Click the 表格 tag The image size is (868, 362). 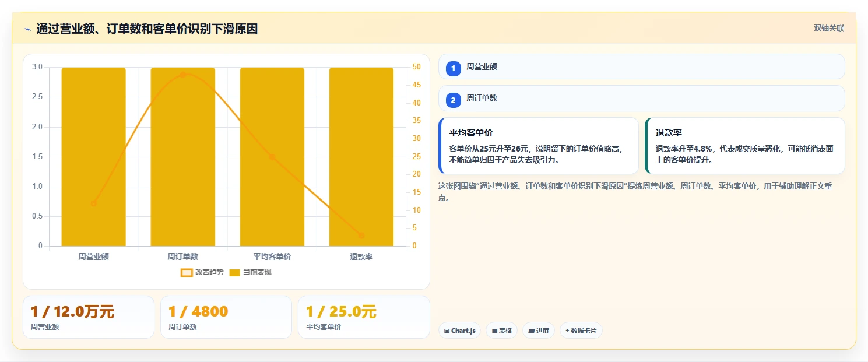click(501, 331)
